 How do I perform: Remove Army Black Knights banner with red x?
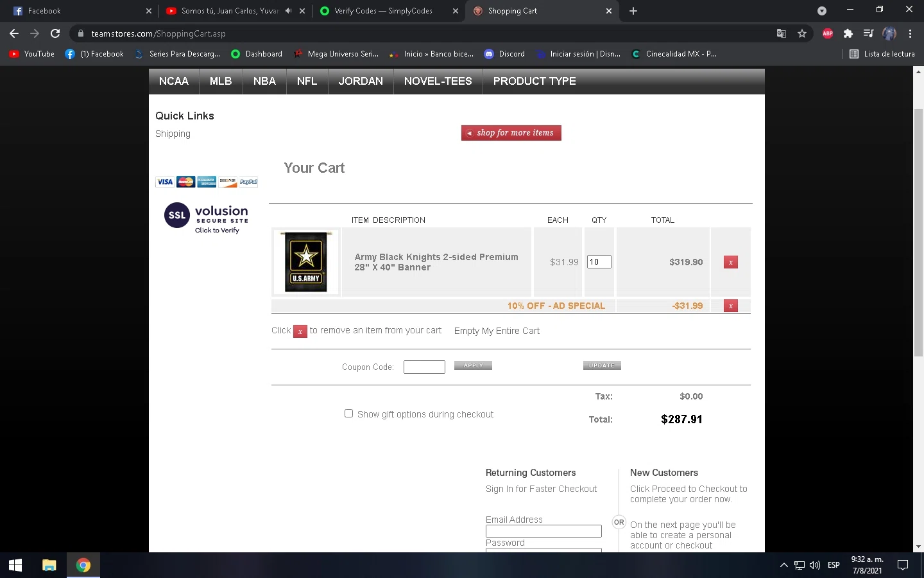click(x=730, y=262)
